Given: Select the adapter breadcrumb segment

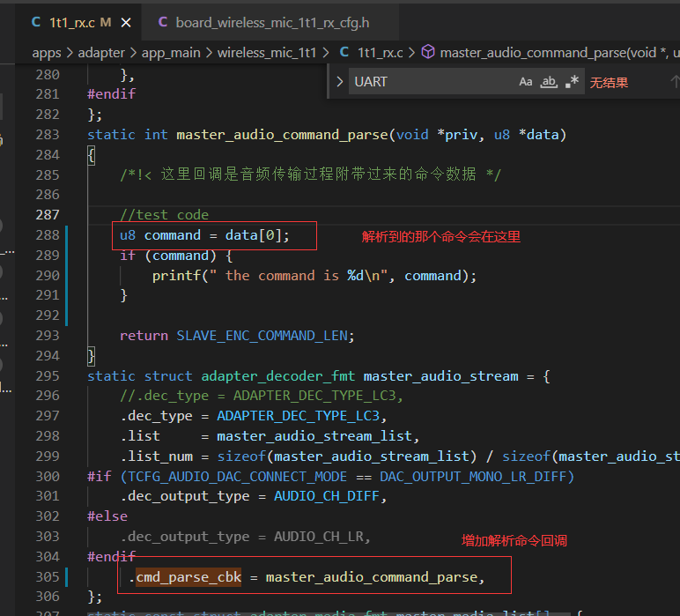Looking at the screenshot, I should coord(101,53).
